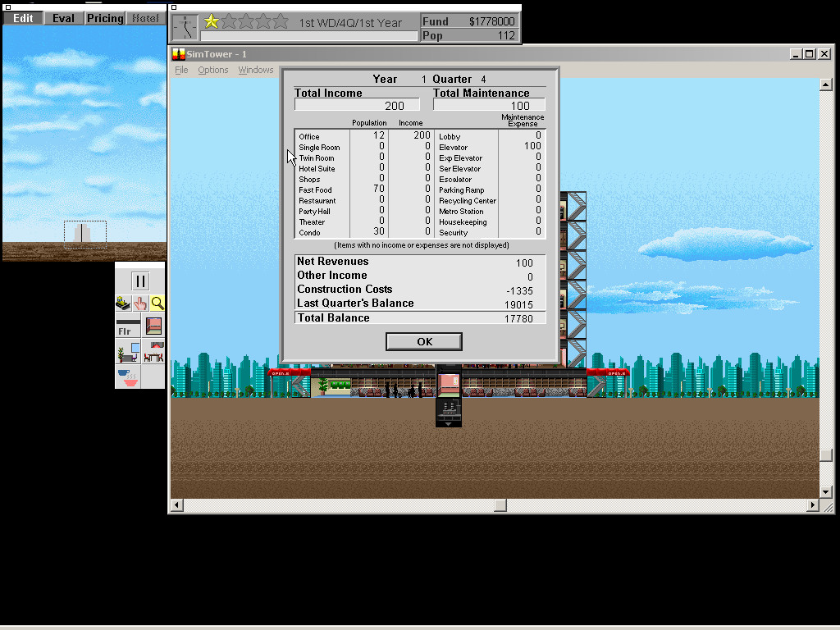Open the info bar window system menu box
The image size is (840, 630).
pyautogui.click(x=174, y=7)
